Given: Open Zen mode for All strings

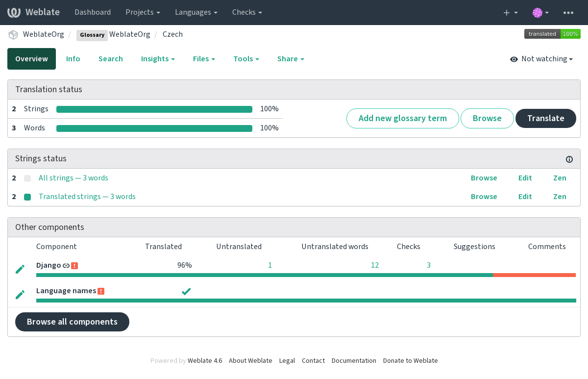Looking at the screenshot, I should tap(560, 178).
